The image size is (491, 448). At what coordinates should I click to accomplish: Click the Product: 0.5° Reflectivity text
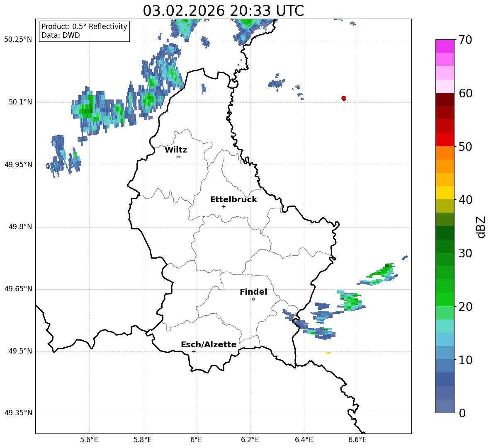pos(84,26)
